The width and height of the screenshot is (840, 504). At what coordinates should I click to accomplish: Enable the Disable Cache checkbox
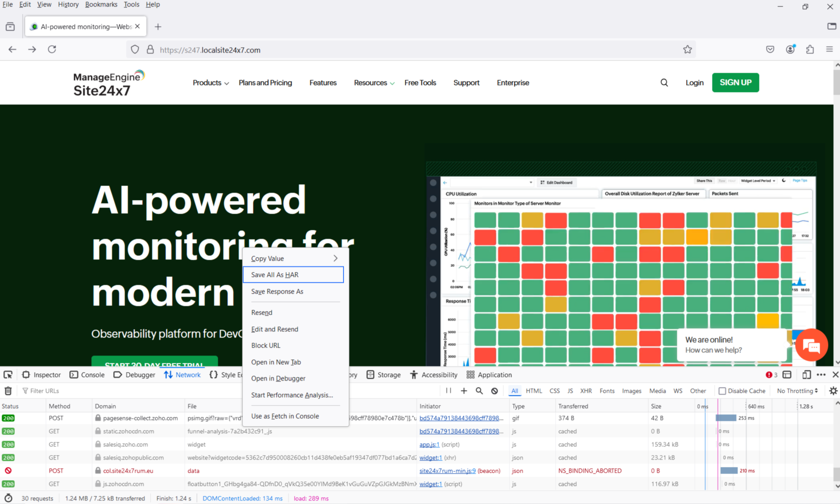(722, 391)
